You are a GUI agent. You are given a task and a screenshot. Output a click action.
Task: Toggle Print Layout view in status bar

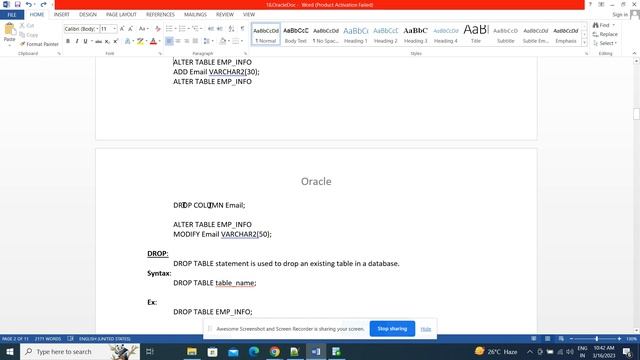547,339
